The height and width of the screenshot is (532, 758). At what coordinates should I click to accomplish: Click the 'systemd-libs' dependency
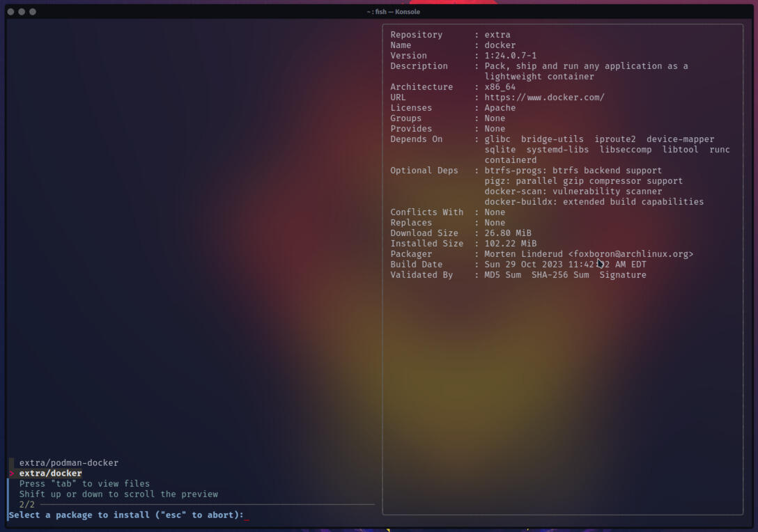coord(557,149)
